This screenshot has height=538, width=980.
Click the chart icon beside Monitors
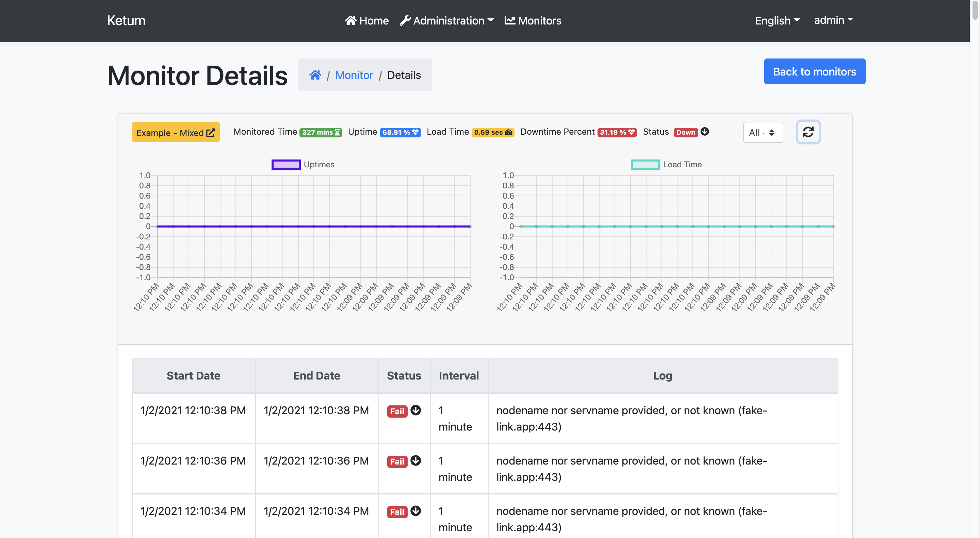(510, 20)
